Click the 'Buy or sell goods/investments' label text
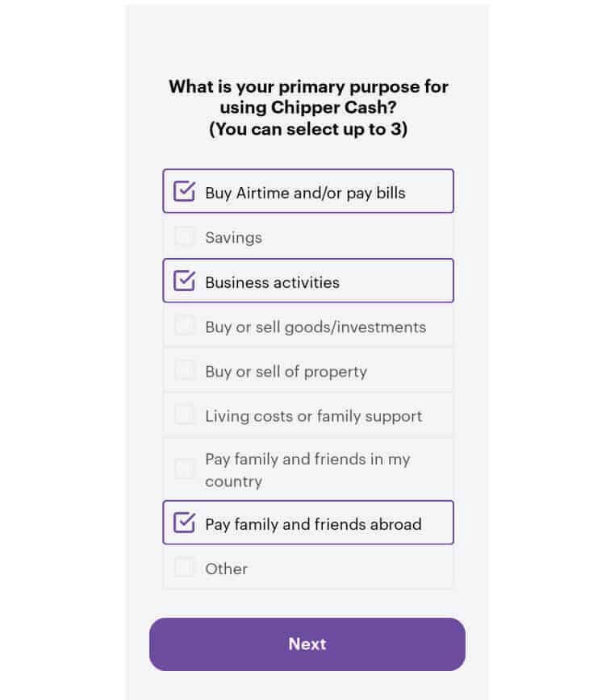This screenshot has height=700, width=614. tap(315, 327)
